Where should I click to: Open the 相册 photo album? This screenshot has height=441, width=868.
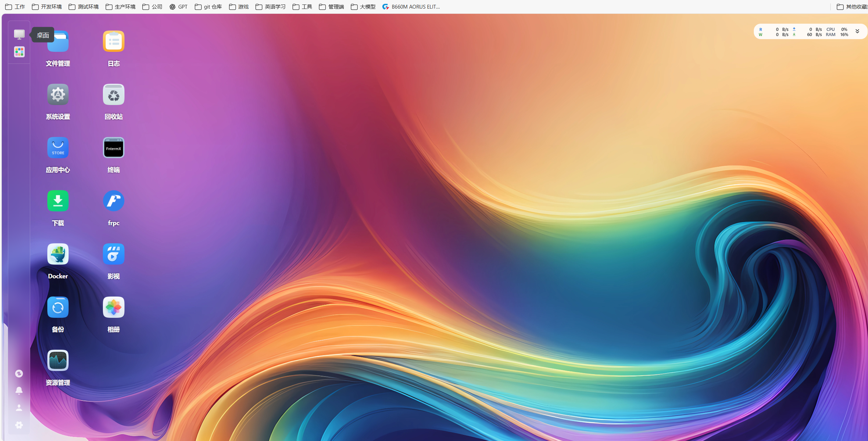(x=113, y=307)
